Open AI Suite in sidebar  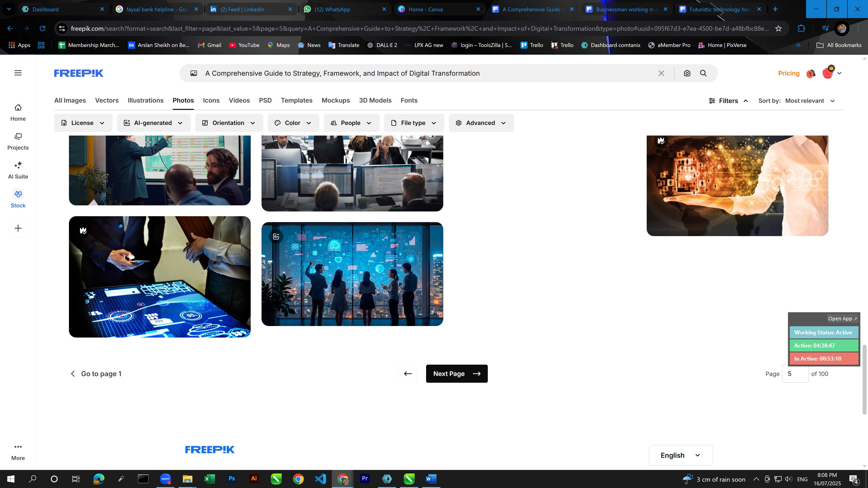click(18, 170)
